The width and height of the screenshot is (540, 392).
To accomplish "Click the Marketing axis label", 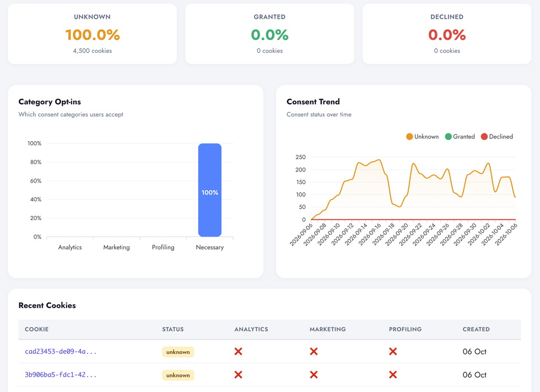I will coord(116,248).
